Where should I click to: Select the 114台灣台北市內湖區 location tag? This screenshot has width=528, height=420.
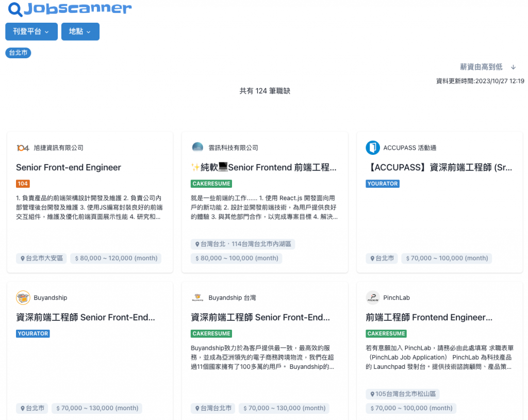click(x=243, y=244)
